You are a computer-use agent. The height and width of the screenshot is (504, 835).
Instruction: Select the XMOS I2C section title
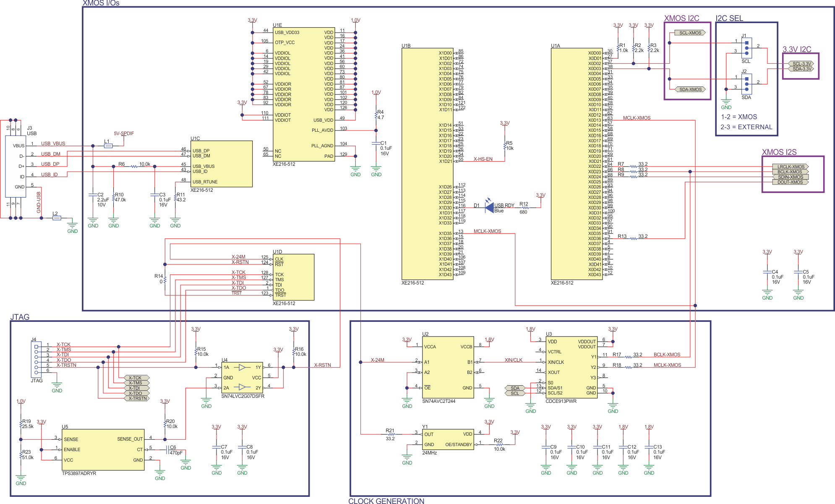coord(682,18)
